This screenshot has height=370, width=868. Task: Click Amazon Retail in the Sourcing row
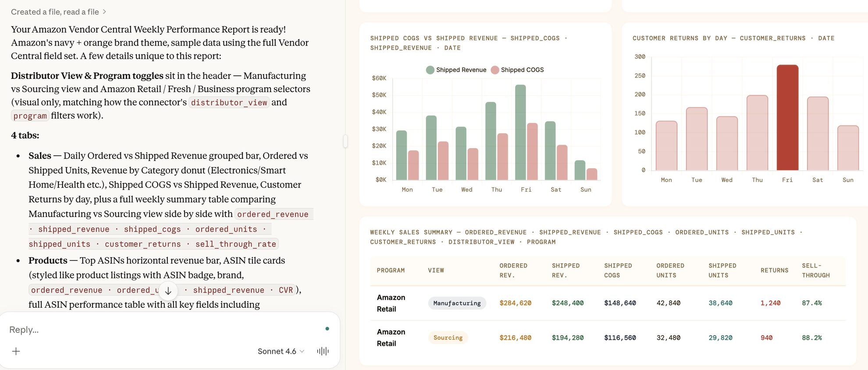[x=391, y=338]
